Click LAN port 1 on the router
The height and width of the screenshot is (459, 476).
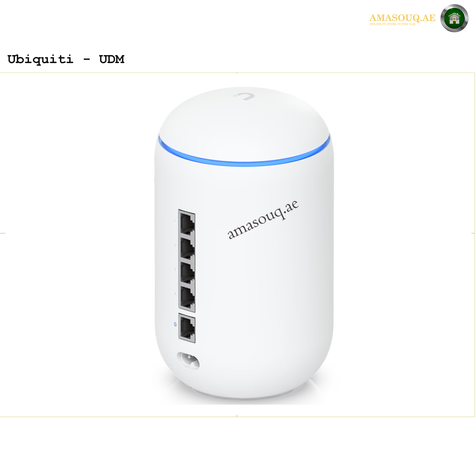[x=187, y=223]
